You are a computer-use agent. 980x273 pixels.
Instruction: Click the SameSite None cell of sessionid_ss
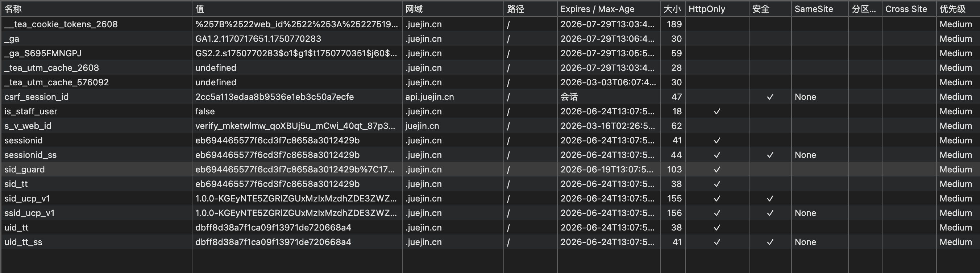pos(820,155)
